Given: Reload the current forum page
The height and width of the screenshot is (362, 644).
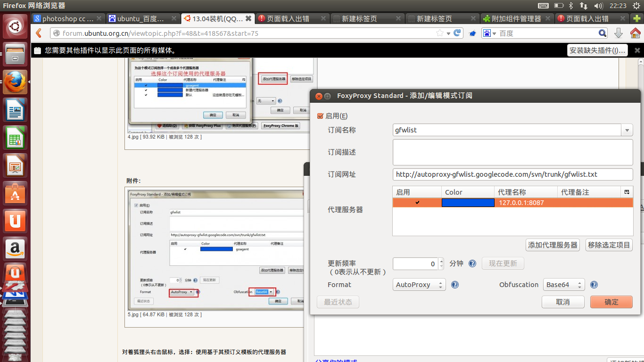Looking at the screenshot, I should click(457, 33).
